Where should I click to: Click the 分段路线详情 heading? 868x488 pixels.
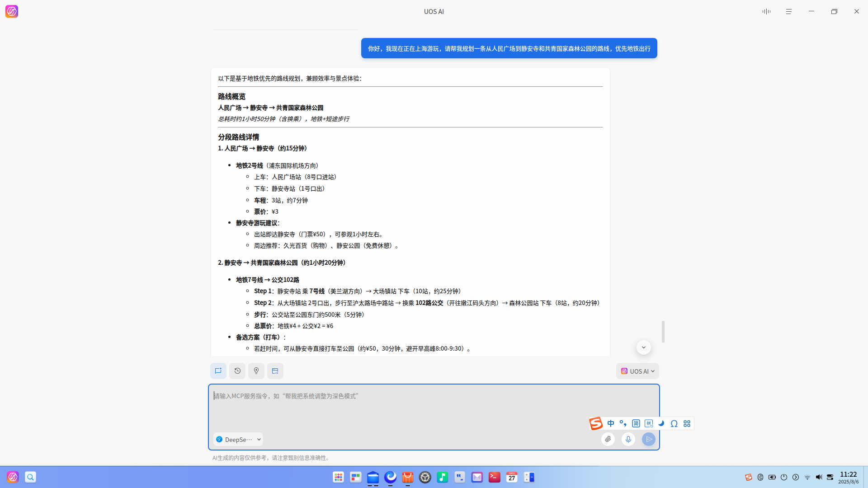pyautogui.click(x=238, y=137)
